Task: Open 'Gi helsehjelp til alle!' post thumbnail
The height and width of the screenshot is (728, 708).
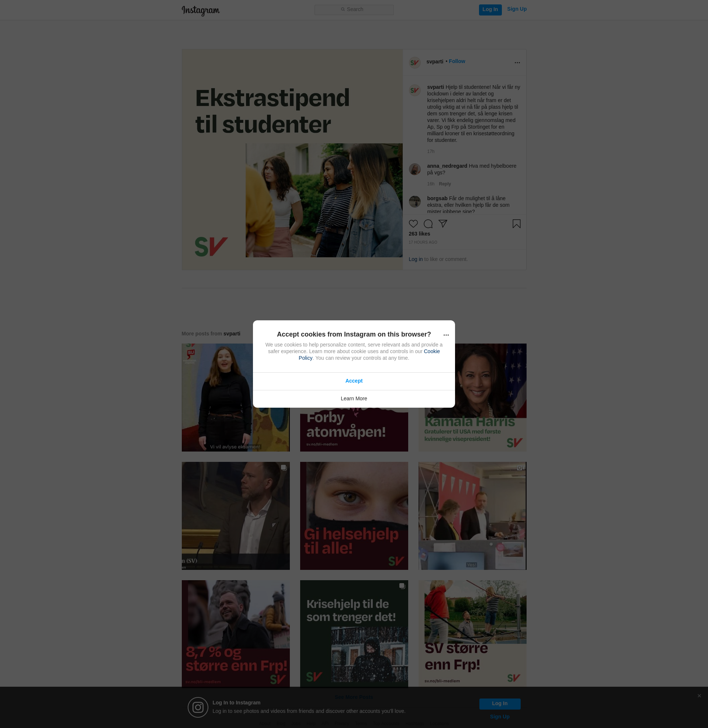Action: [x=354, y=516]
